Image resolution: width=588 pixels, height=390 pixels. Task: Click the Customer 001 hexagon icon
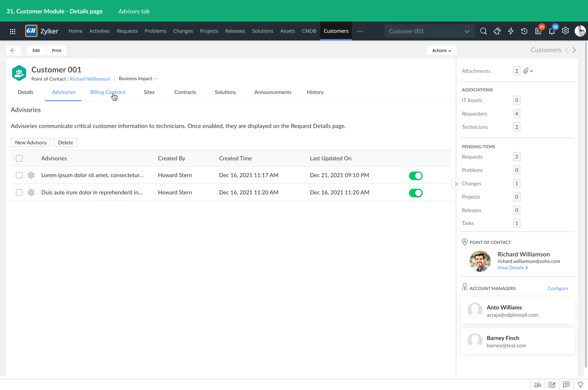click(x=19, y=73)
